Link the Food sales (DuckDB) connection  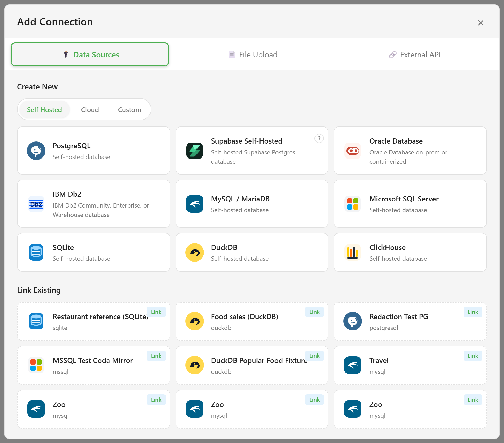(314, 312)
